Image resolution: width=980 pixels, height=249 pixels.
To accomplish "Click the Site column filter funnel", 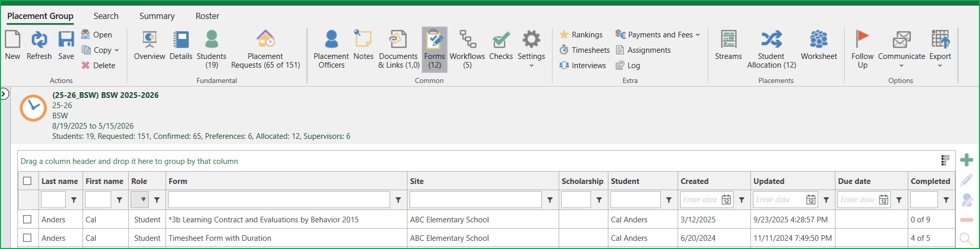I will tap(550, 200).
